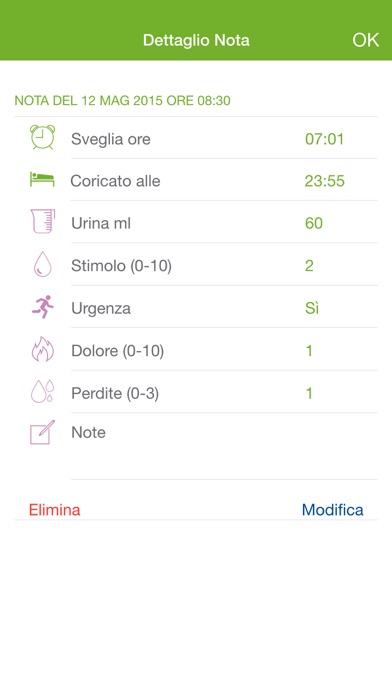Tap the measuring cup Urina icon
The image size is (392, 696).
43,221
